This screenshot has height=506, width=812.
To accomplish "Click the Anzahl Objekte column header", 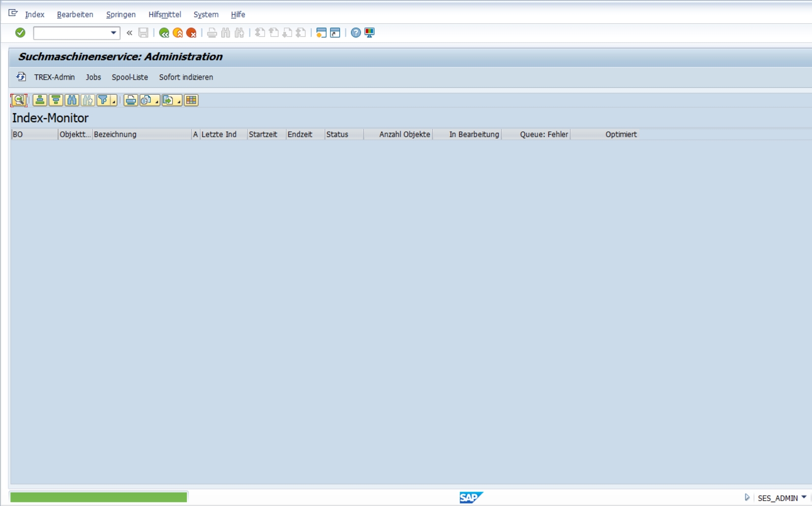I will coord(398,134).
